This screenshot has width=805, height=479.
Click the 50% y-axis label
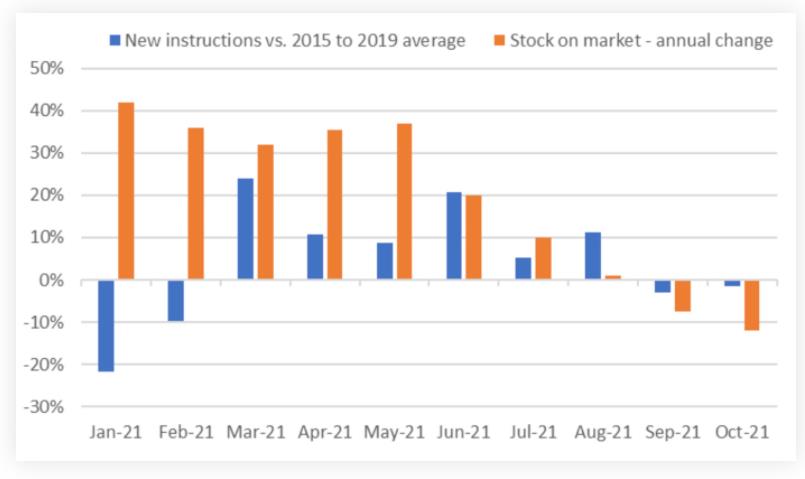[x=48, y=69]
